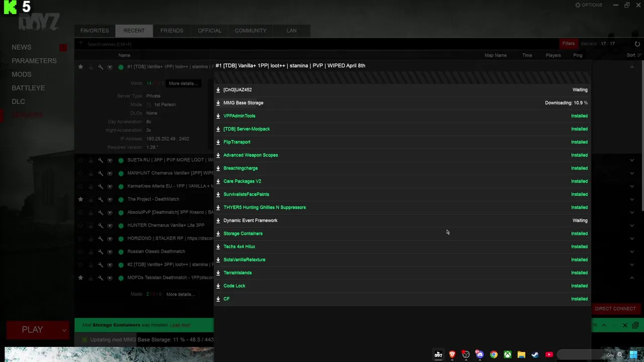Image resolution: width=644 pixels, height=362 pixels.
Task: Expand SUETA RU server row chevron
Action: click(x=632, y=160)
